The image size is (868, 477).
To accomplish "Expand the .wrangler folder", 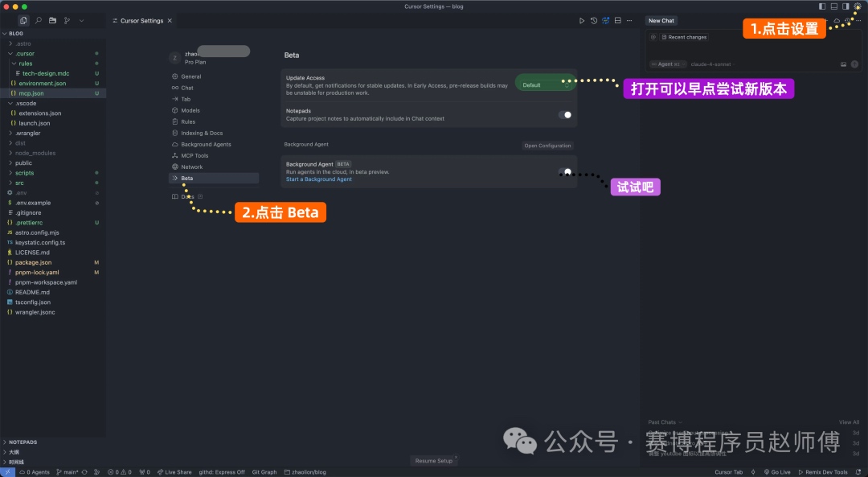I will (53, 134).
